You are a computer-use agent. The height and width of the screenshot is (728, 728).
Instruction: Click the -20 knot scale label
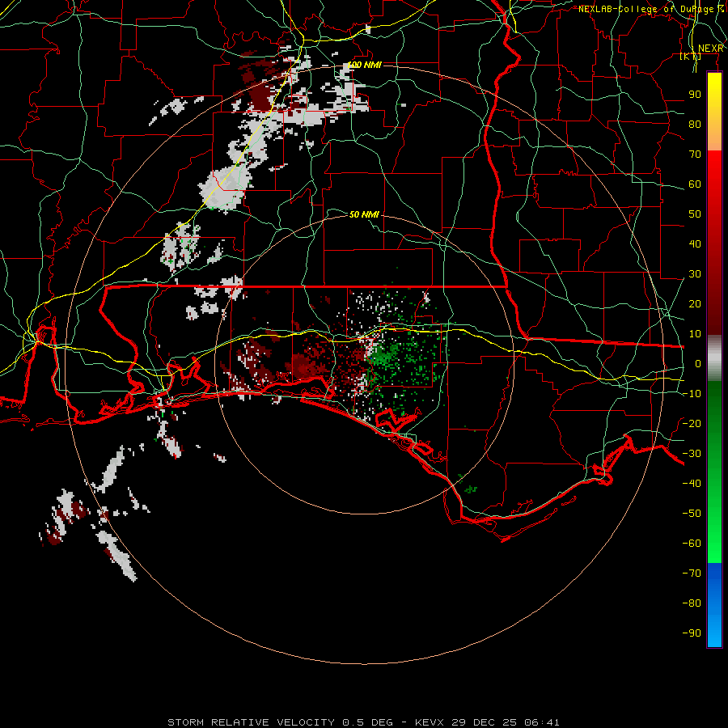tap(692, 423)
